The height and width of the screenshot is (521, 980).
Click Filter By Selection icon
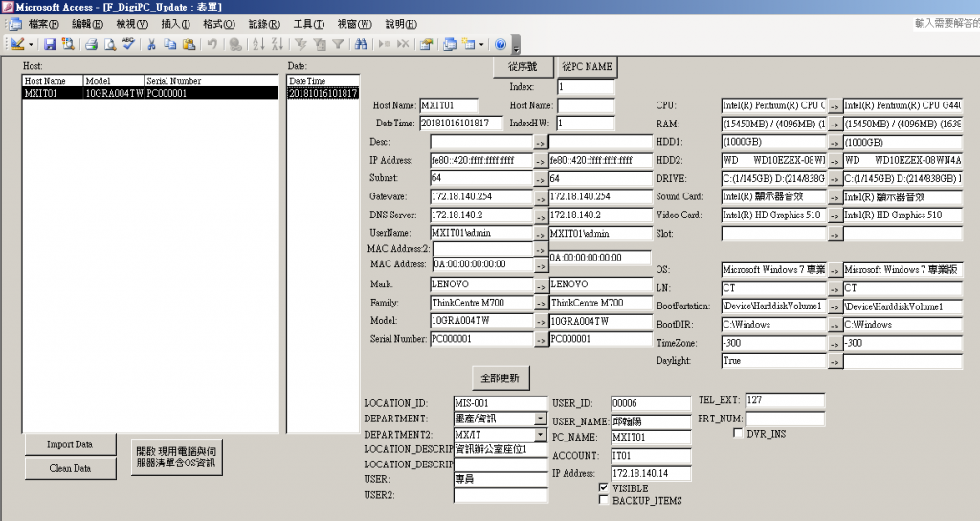click(301, 44)
